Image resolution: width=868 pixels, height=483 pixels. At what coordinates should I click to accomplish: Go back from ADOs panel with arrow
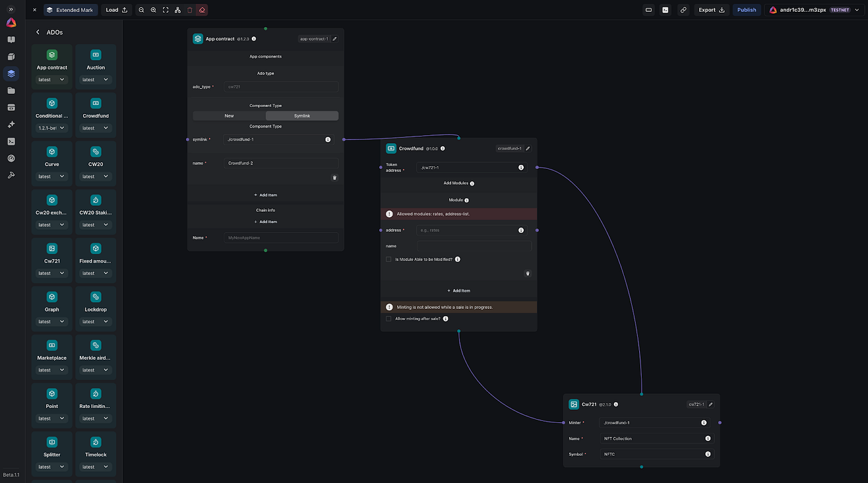38,32
